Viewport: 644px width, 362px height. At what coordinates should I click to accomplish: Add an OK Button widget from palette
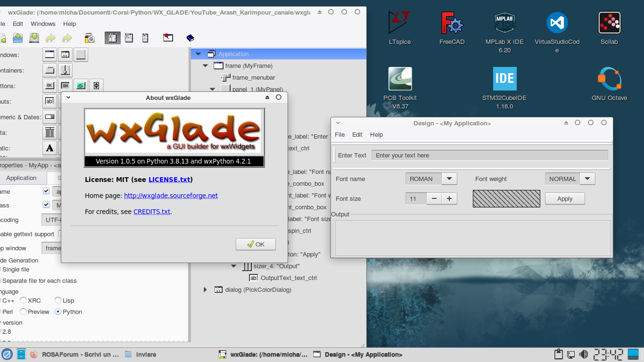(x=50, y=86)
